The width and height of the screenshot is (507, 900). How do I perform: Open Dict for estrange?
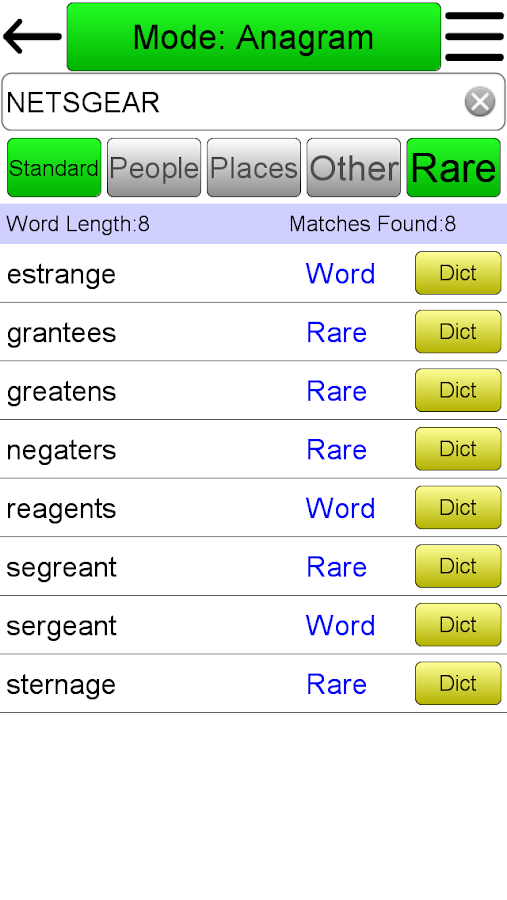[458, 273]
